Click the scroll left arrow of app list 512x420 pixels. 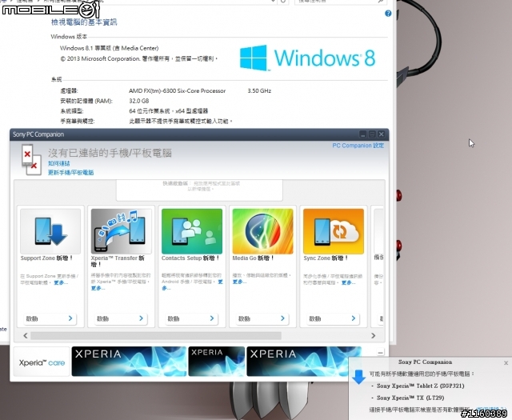click(x=26, y=335)
